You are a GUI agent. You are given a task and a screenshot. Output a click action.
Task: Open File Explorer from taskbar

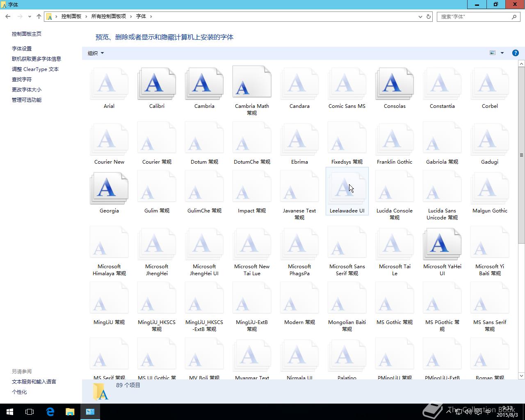[x=70, y=412]
